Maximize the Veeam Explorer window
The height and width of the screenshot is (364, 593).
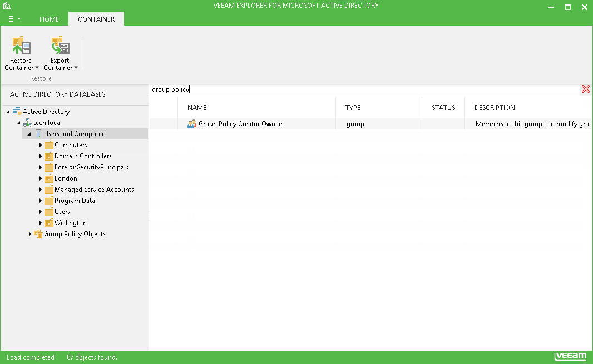click(567, 7)
